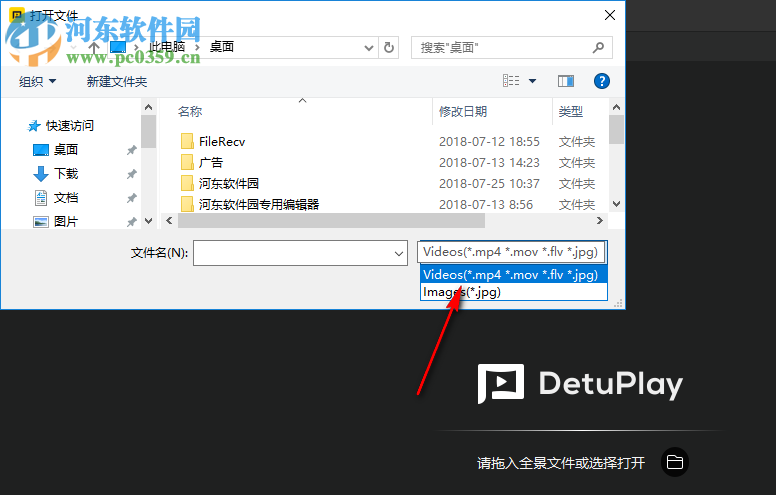Expand the file name combo dropdown arrow
This screenshot has width=776, height=495.
coord(399,253)
